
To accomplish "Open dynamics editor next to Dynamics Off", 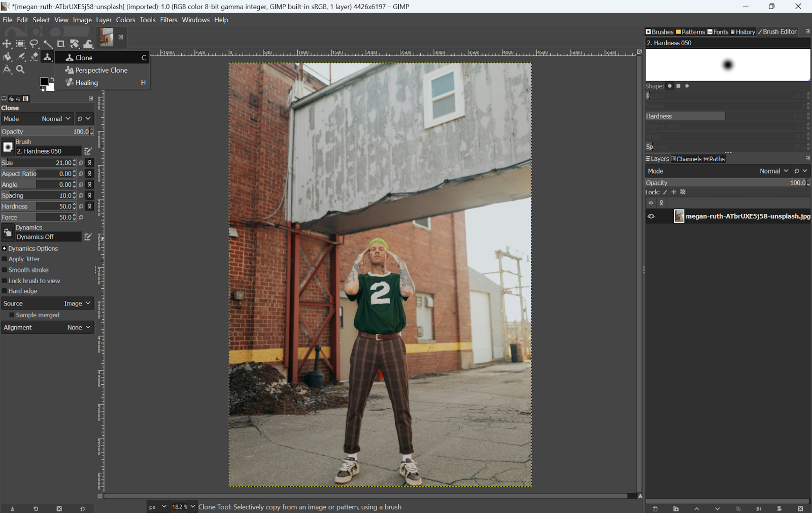I will [88, 237].
